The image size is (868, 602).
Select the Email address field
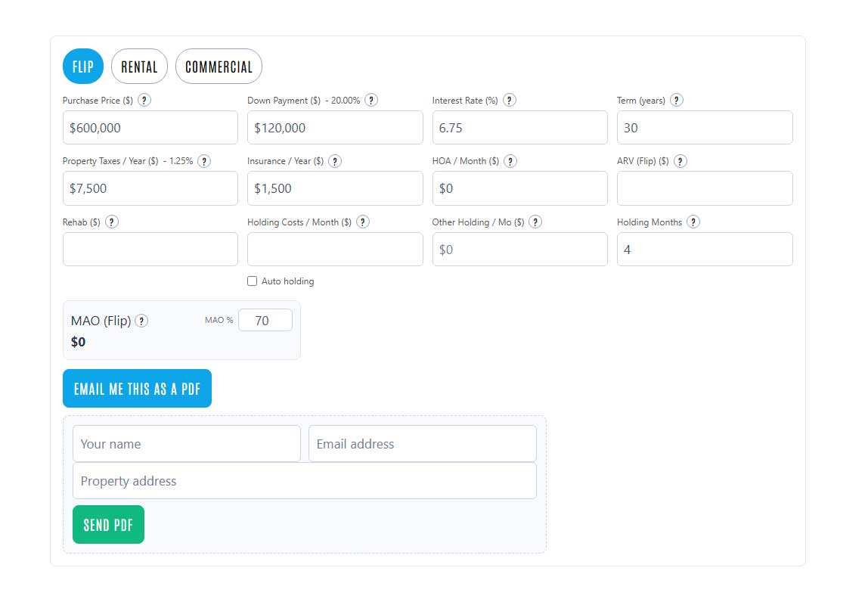tap(422, 444)
